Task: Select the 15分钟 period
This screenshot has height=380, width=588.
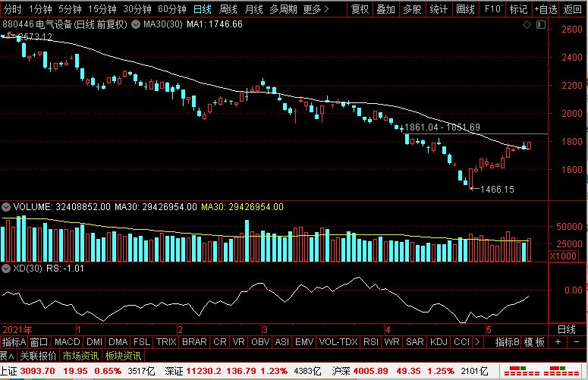Action: pos(102,9)
